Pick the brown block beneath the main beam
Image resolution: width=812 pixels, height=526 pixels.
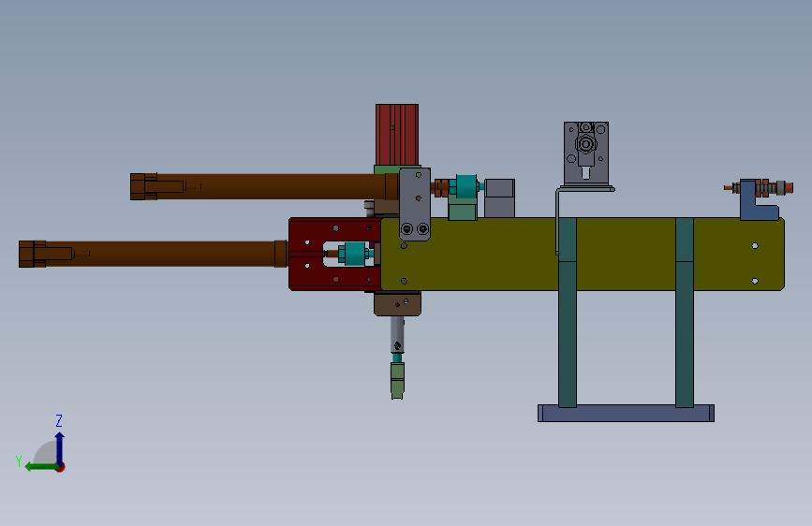click(x=397, y=303)
